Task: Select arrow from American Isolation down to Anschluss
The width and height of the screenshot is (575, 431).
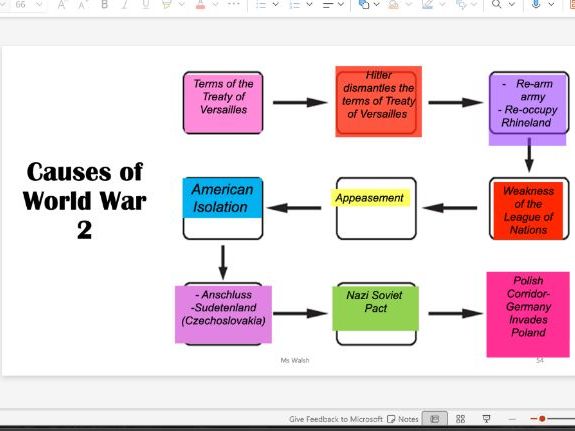Action: [x=223, y=263]
